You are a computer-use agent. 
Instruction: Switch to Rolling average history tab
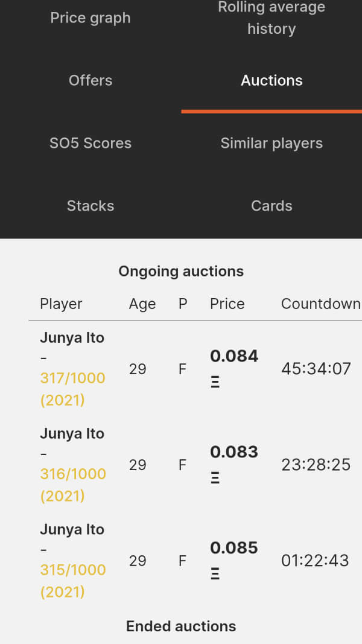271,18
